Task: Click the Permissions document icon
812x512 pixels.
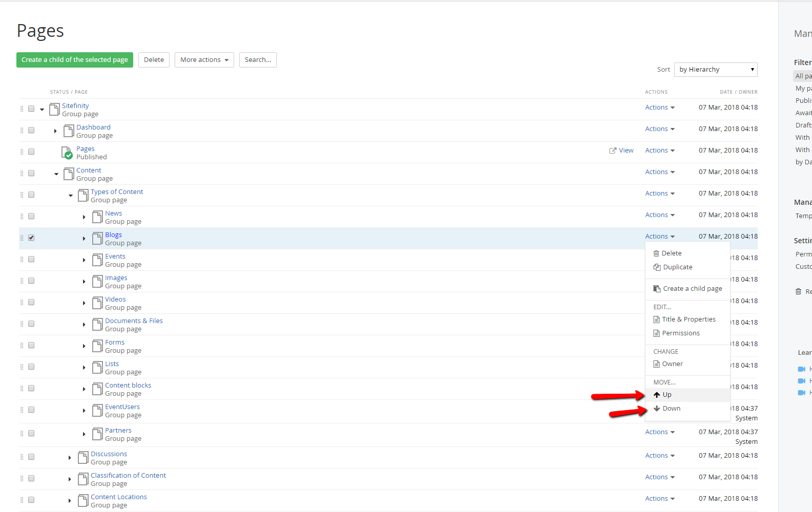Action: tap(656, 333)
